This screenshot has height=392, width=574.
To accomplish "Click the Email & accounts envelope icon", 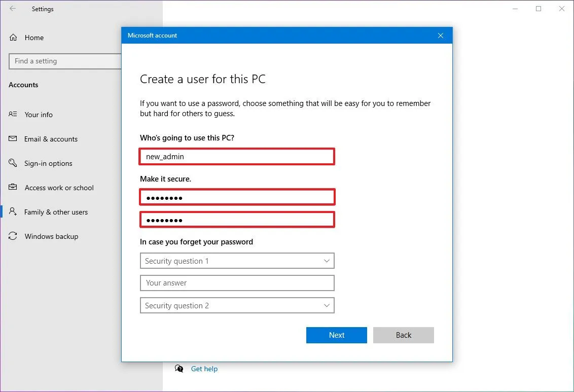I will point(13,139).
